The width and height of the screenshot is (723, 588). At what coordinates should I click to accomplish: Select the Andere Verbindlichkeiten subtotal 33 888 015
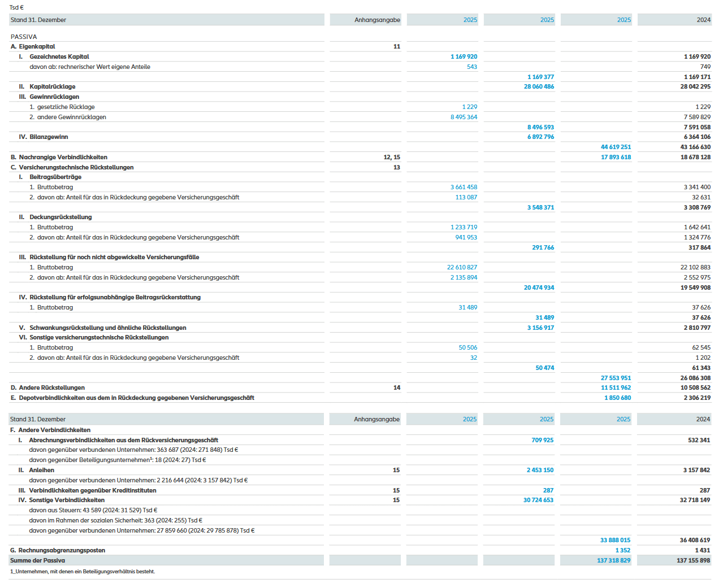point(615,540)
